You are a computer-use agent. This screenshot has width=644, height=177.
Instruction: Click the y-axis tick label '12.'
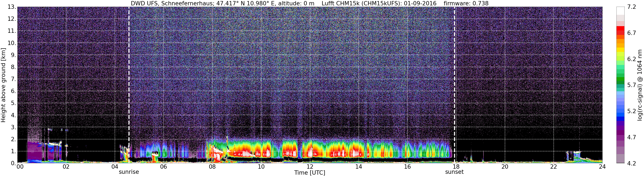tap(12, 19)
